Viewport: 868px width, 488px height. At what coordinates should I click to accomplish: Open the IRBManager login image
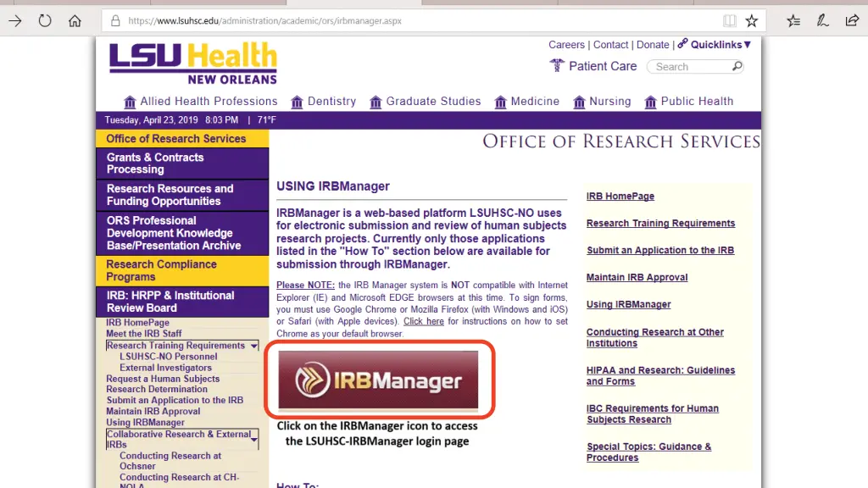point(378,380)
